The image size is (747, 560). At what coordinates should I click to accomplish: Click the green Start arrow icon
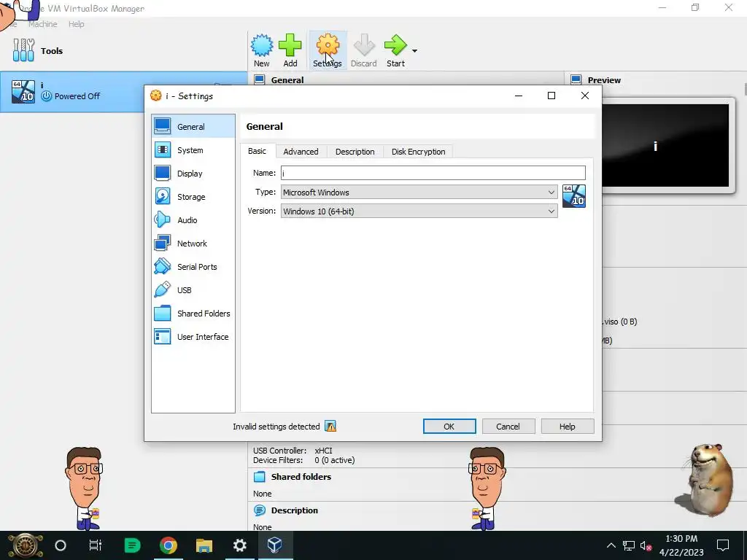396,45
